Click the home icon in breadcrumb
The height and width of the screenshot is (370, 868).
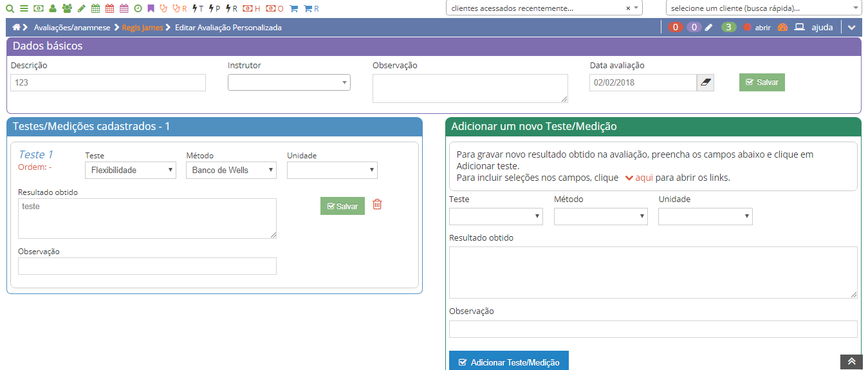[17, 28]
